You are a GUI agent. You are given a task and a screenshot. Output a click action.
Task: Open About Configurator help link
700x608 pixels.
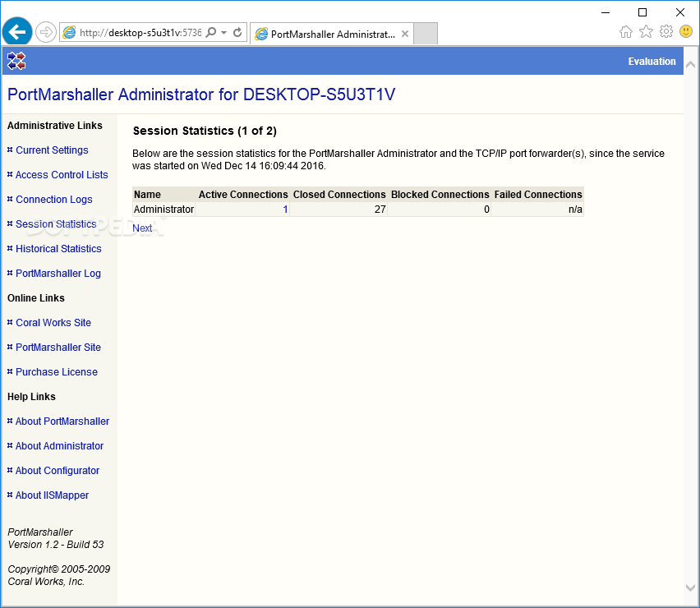[58, 471]
